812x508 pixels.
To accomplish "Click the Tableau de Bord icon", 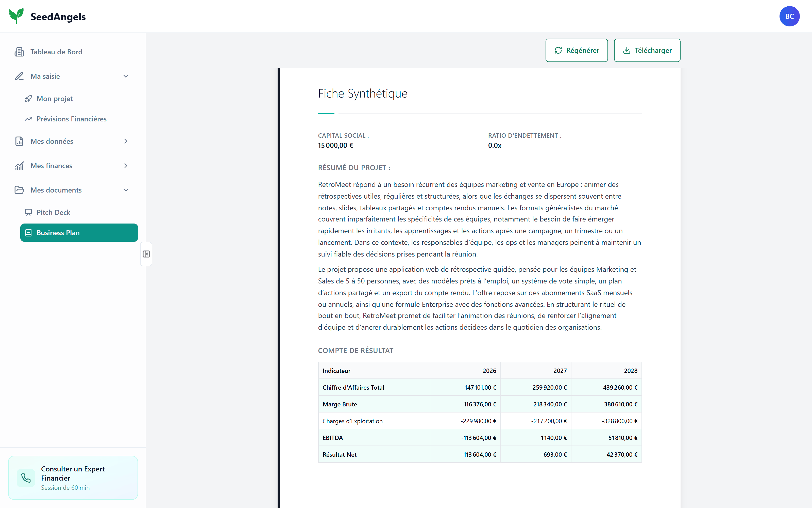I will [19, 52].
